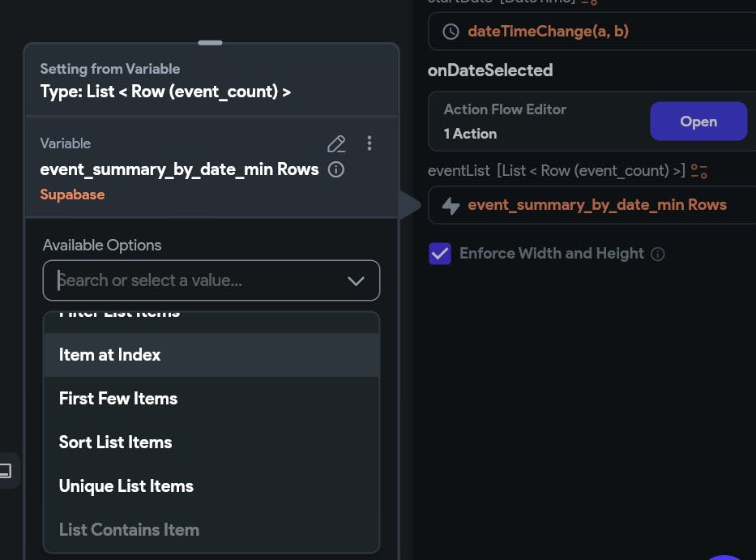Open the three-dot more options menu

coord(369,143)
